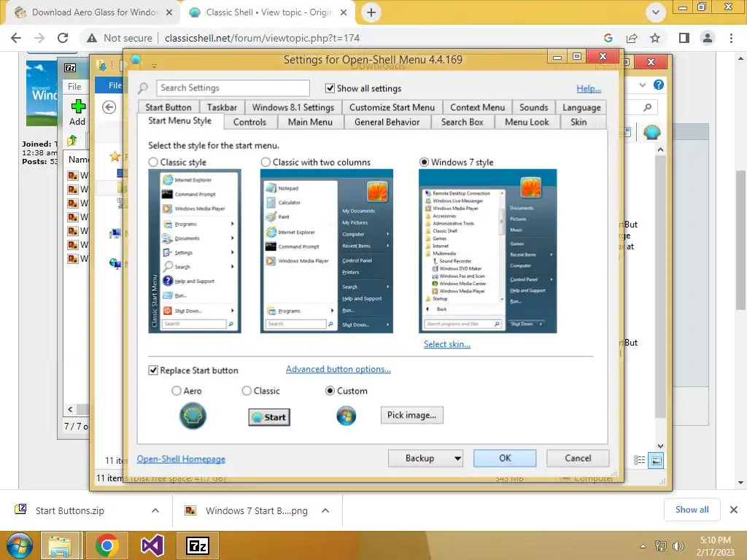Screen dimensions: 747x560
Task: Click Chrome's back navigation arrow
Action: (x=16, y=38)
